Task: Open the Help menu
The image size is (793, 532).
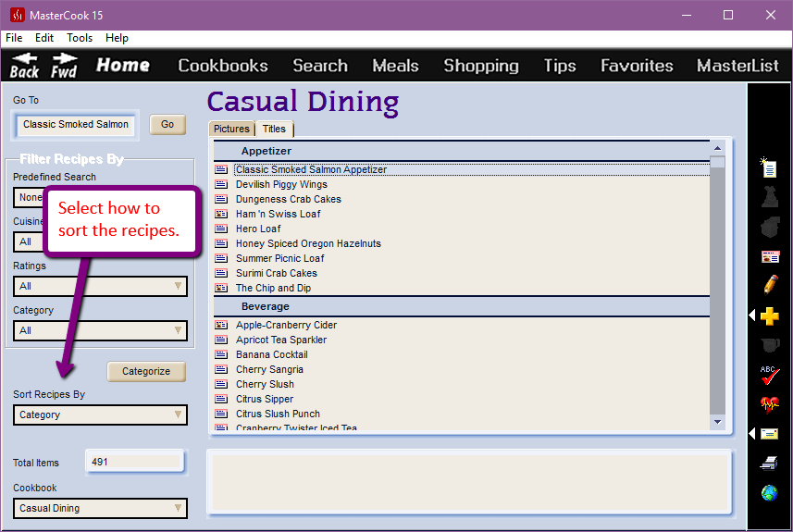Action: 117,38
